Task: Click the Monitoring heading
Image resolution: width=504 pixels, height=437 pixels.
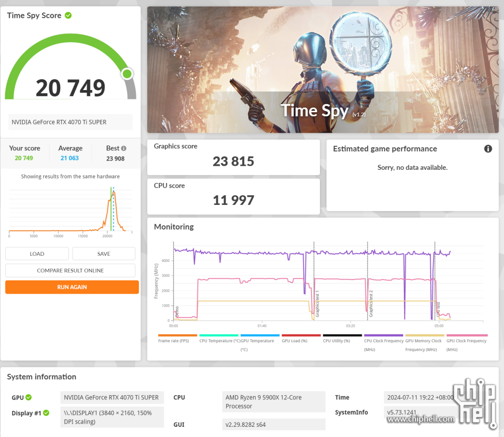Action: pos(174,226)
